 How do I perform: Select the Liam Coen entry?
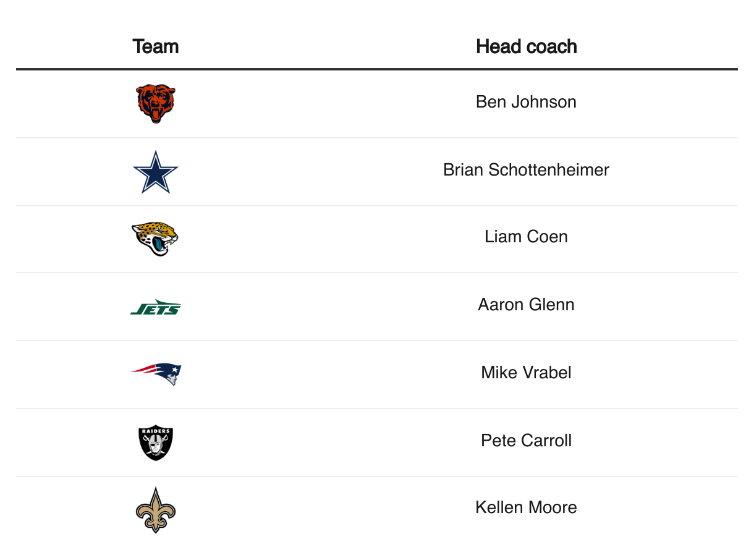(x=527, y=237)
